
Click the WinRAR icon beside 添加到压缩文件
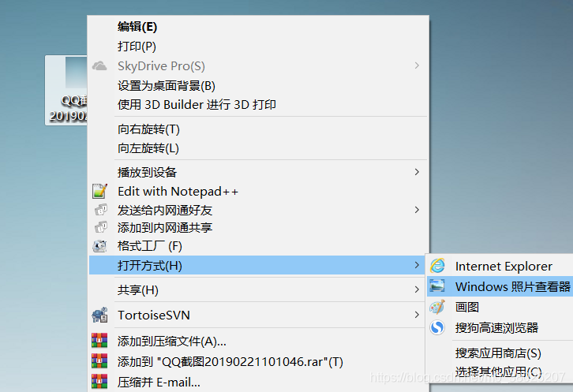[99, 341]
